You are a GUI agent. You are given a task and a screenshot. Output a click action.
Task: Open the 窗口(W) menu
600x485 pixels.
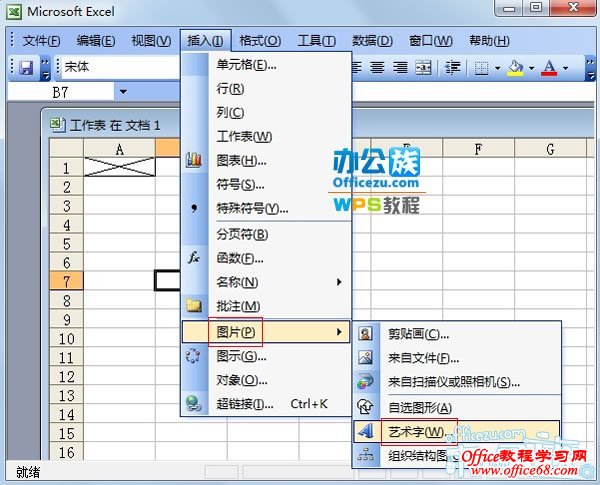coord(430,41)
